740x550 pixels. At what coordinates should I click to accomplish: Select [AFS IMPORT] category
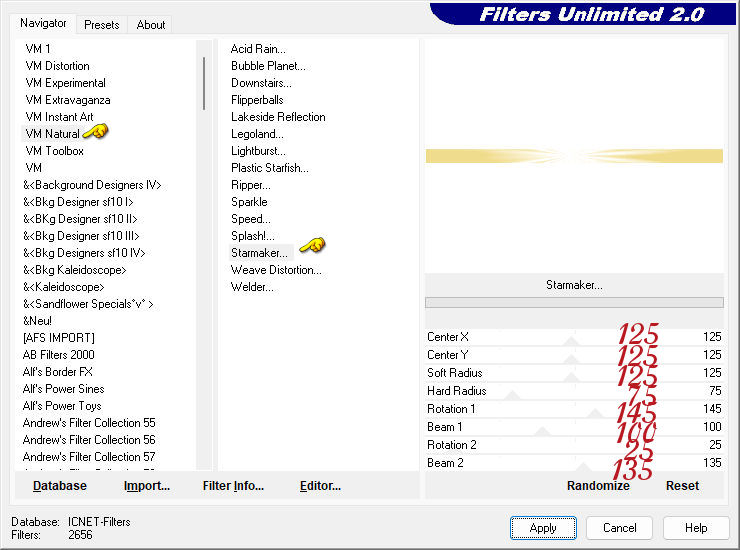click(x=59, y=338)
